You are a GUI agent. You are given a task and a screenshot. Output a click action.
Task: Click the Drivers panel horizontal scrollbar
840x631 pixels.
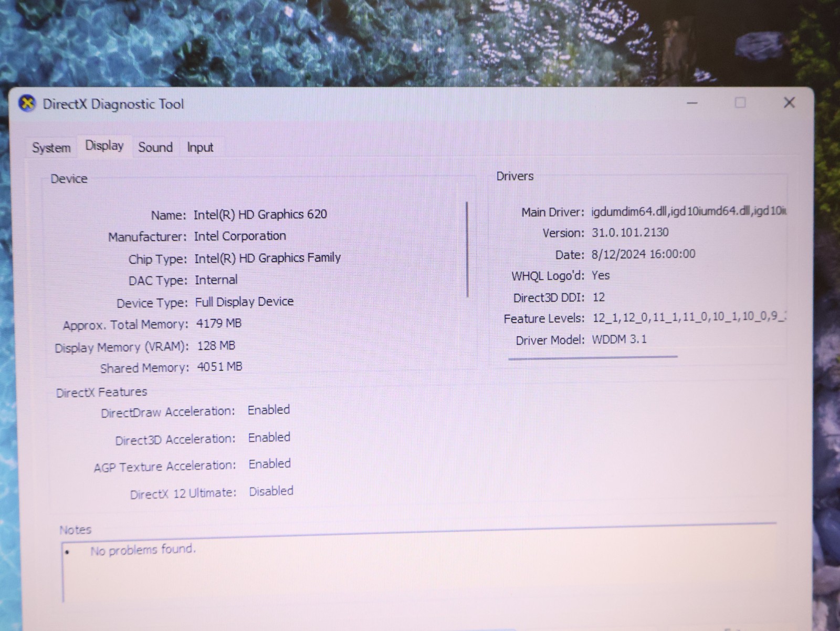coord(593,358)
